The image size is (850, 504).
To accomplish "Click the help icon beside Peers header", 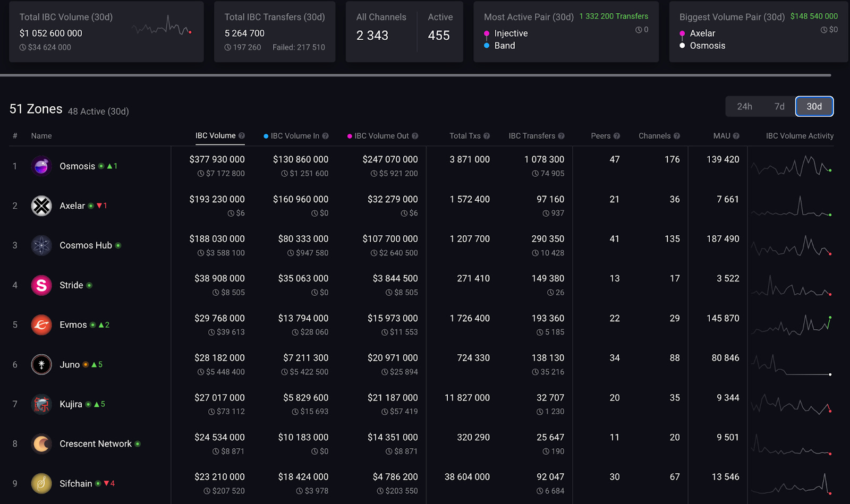I will 617,136.
